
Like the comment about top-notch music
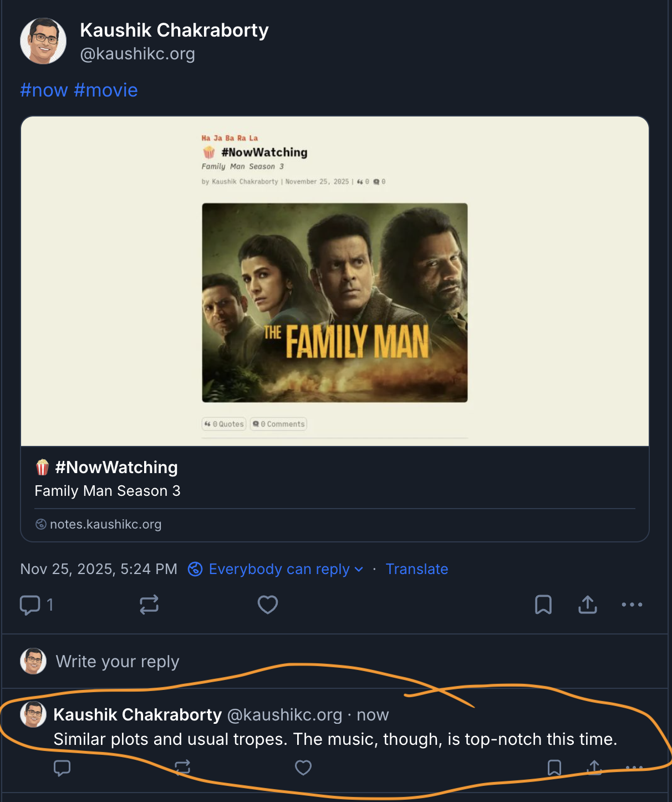click(x=303, y=768)
